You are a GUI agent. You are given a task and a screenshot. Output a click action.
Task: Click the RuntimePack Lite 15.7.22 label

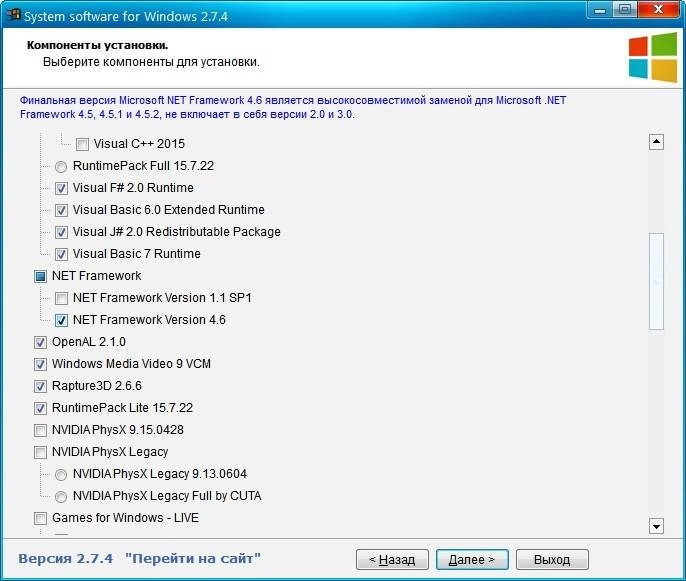point(122,408)
